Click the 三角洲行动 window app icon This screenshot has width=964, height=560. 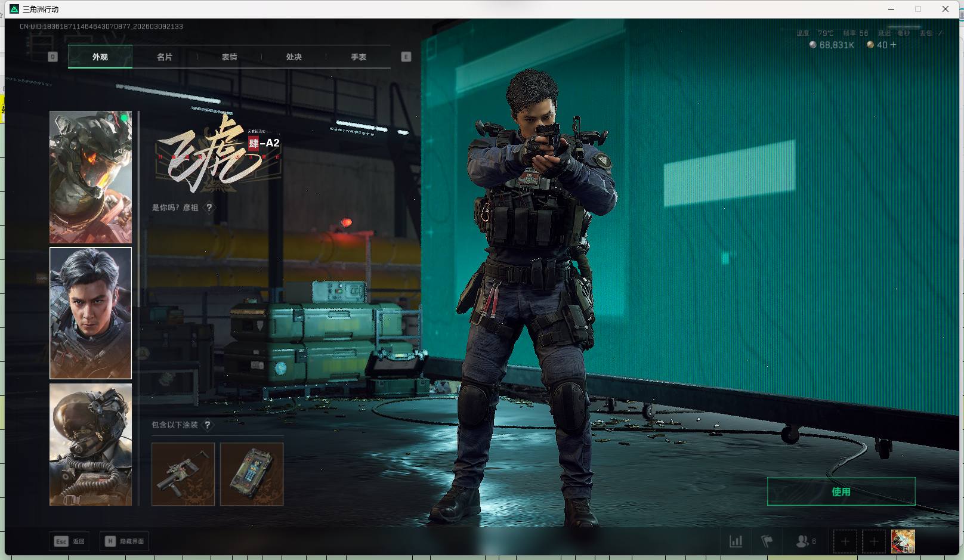14,9
